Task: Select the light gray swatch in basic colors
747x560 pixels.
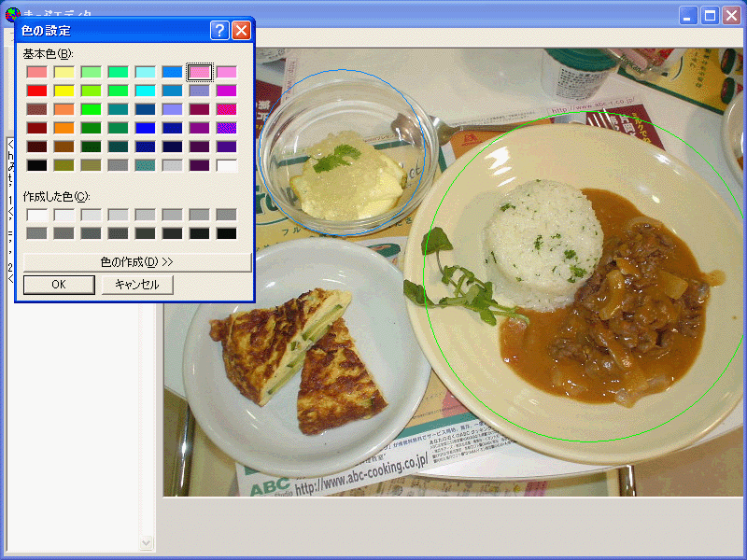Action: point(172,165)
